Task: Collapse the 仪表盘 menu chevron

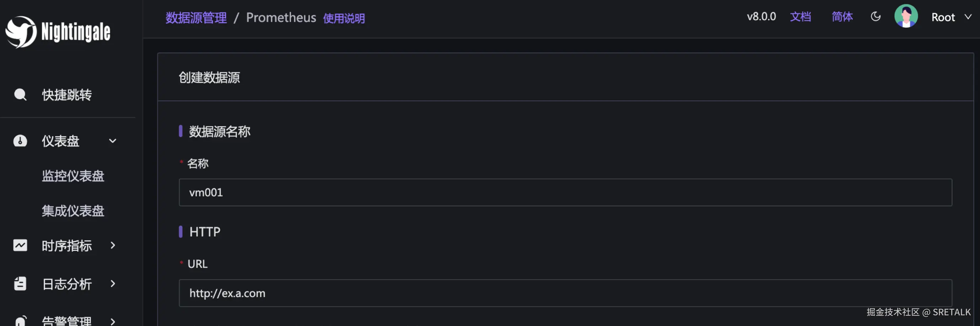Action: tap(113, 141)
